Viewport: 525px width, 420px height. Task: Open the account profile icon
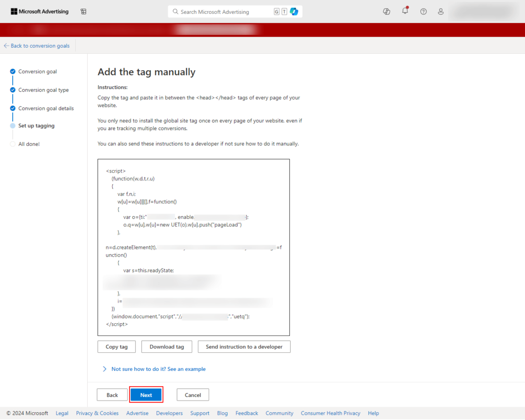point(440,11)
